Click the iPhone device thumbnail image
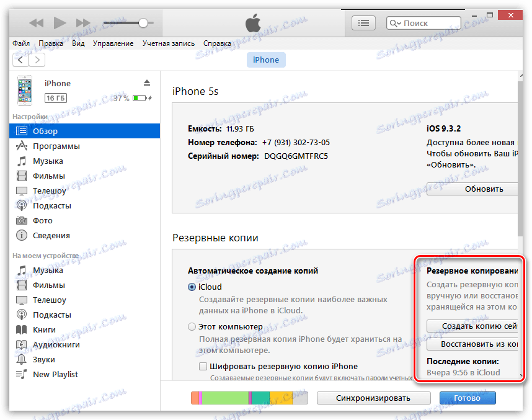 pyautogui.click(x=25, y=91)
